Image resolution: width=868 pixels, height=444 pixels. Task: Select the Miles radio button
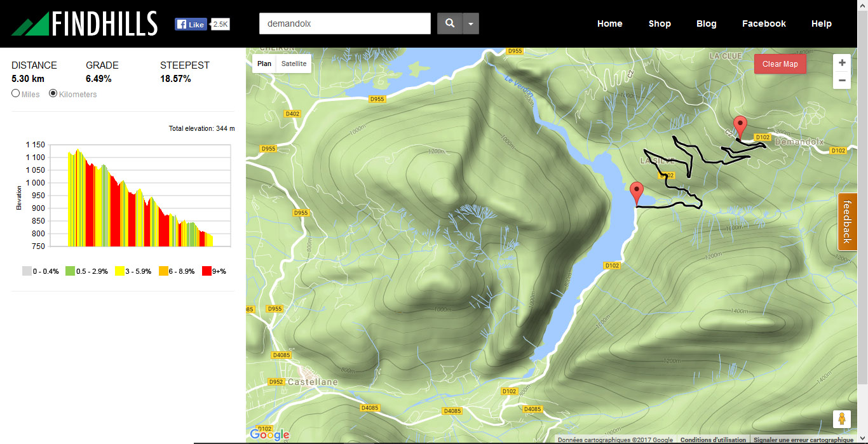point(16,93)
